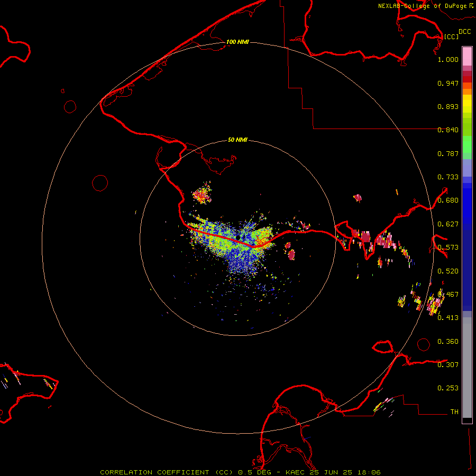
Task: Select the 0.840 scale value
Action: pyautogui.click(x=448, y=130)
